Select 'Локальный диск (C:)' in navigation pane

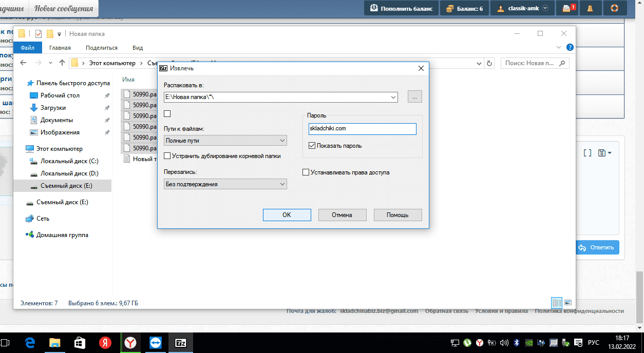coord(69,161)
